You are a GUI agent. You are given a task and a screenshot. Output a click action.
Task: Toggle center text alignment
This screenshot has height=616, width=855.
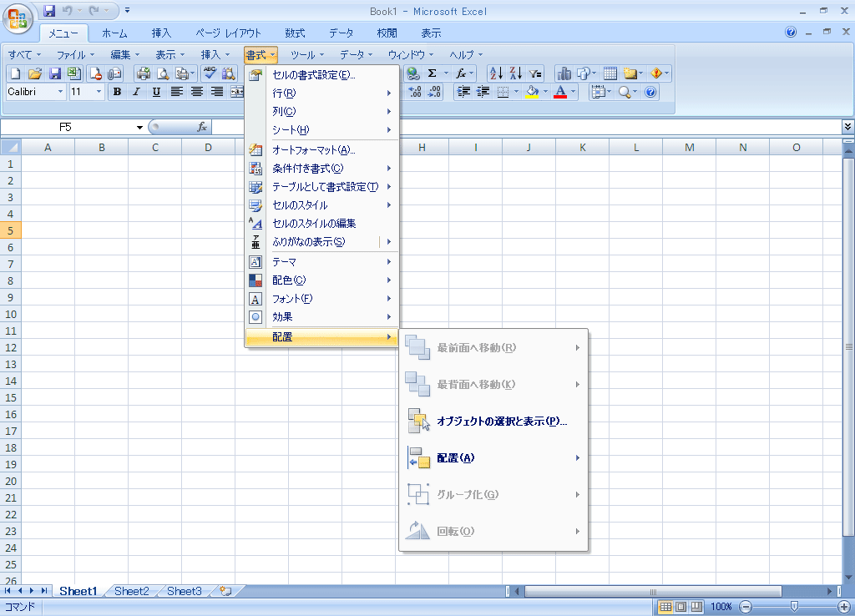click(x=197, y=92)
